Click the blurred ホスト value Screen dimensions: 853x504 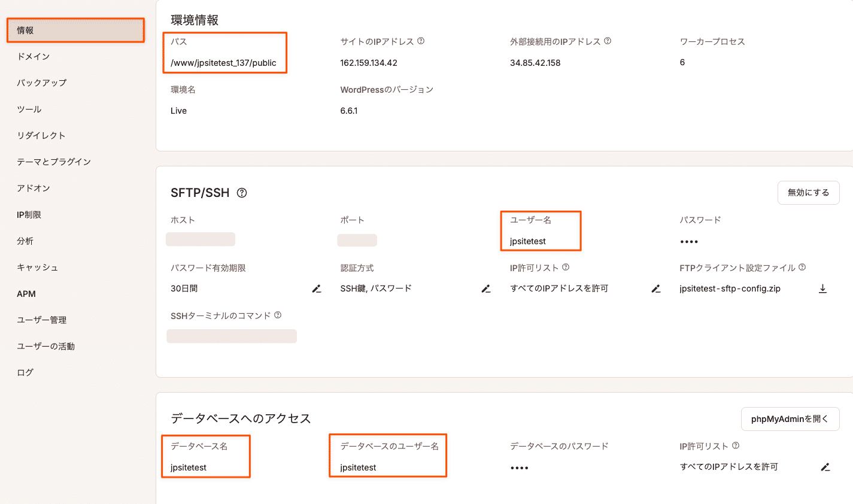pos(201,239)
